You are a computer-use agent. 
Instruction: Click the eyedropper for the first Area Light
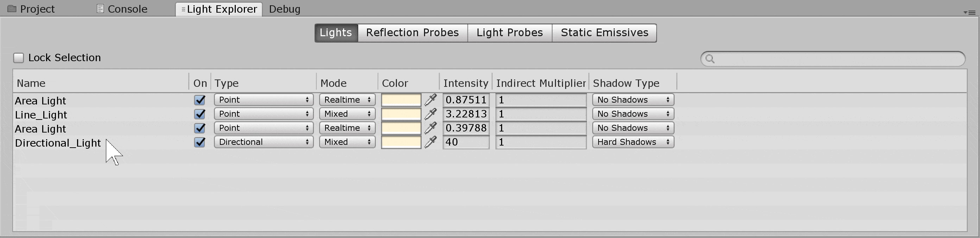[x=430, y=100]
